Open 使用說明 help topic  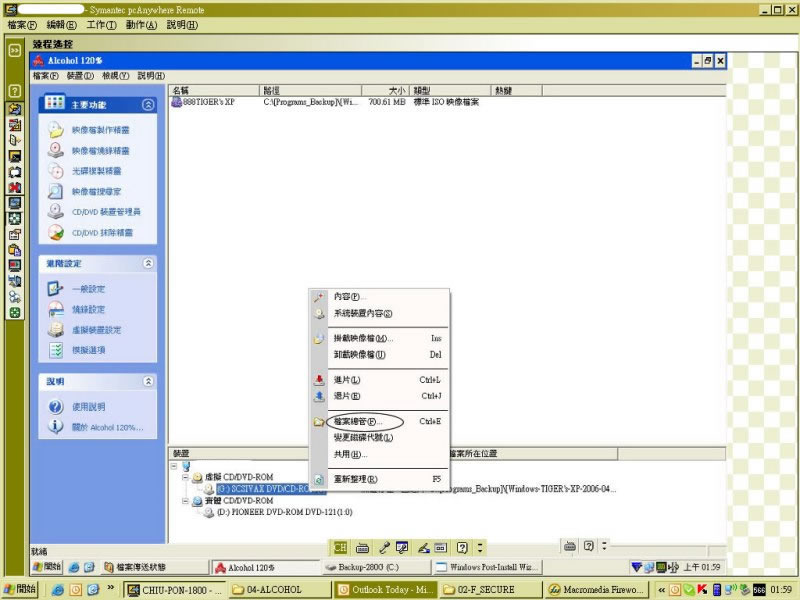pyautogui.click(x=88, y=407)
